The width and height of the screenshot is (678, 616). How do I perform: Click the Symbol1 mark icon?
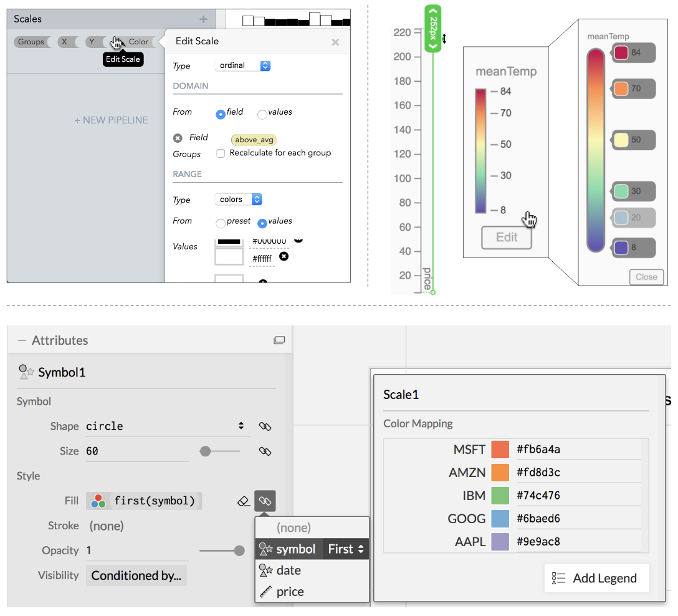pos(26,372)
